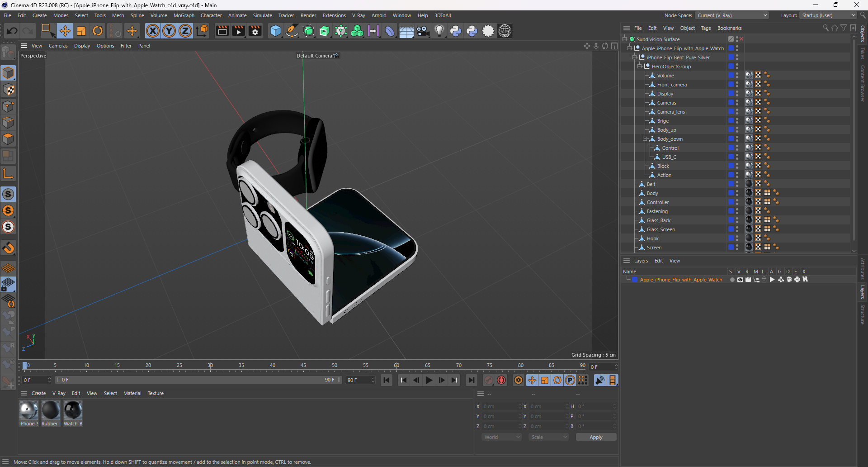Toggle layer solo dot
The width and height of the screenshot is (868, 467).
pos(732,280)
